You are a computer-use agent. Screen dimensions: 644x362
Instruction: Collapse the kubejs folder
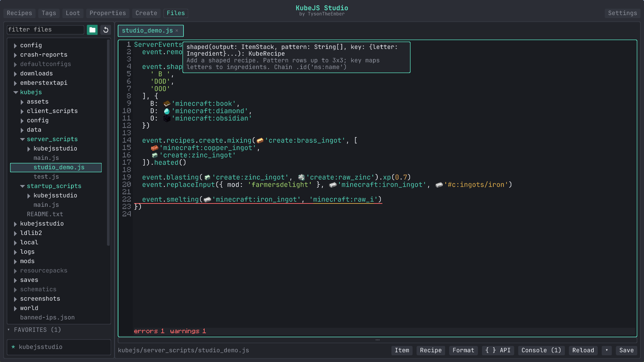tap(15, 92)
